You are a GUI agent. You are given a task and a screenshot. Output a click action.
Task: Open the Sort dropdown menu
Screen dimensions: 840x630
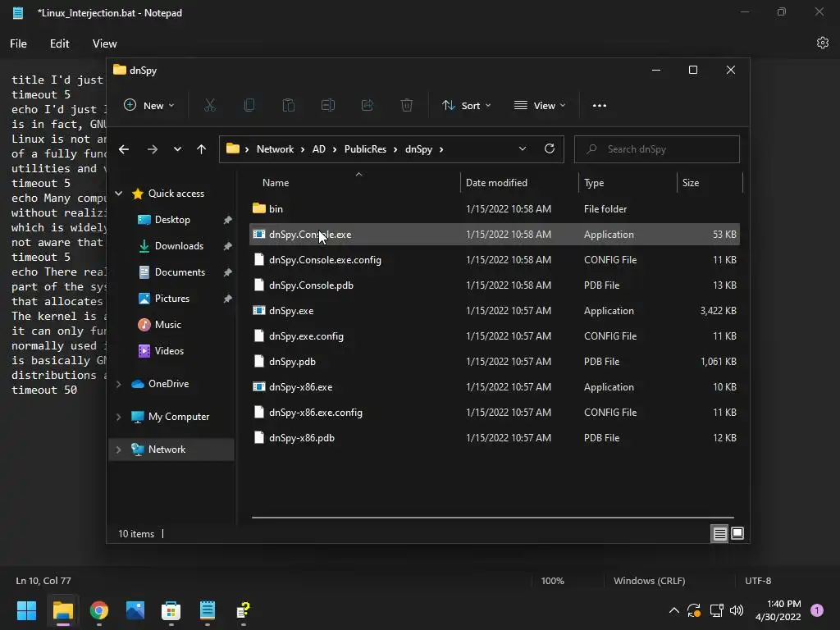(x=466, y=106)
